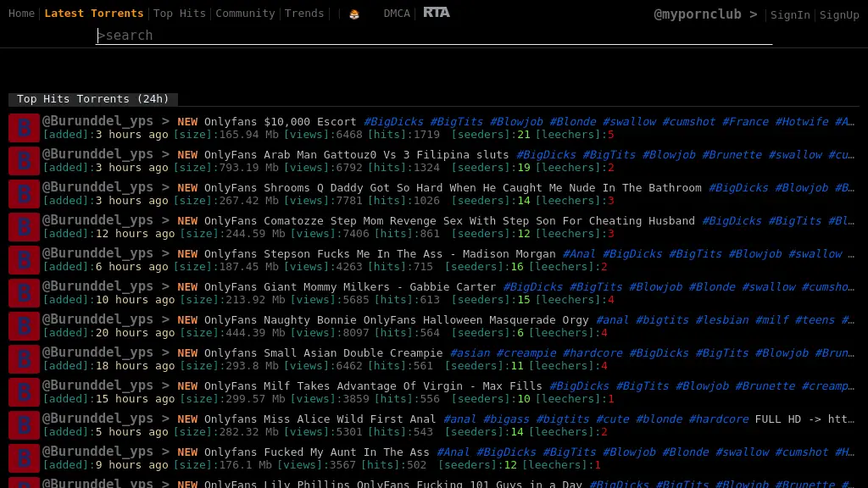
Task: Select the Top Hits Torrents (24h) tab
Action: click(x=93, y=99)
